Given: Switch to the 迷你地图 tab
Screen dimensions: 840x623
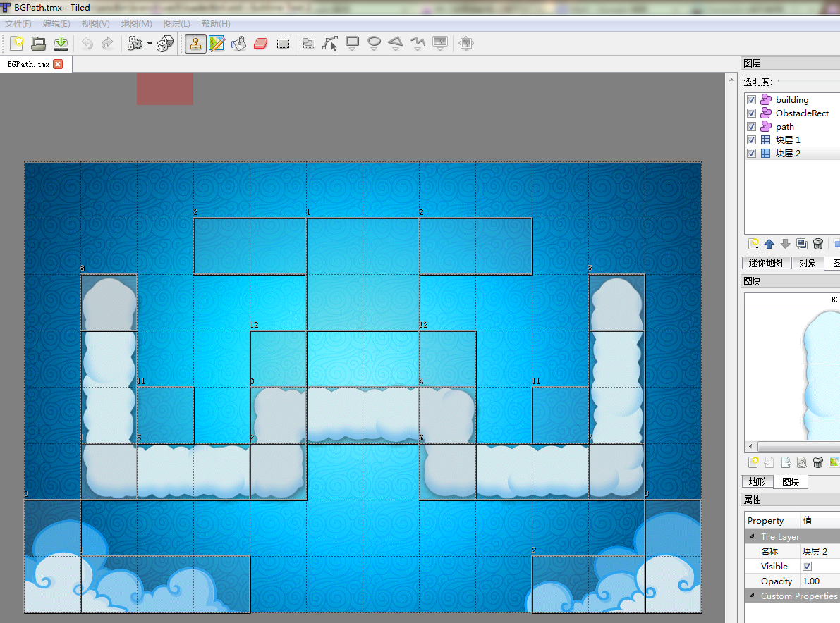Looking at the screenshot, I should pos(766,263).
